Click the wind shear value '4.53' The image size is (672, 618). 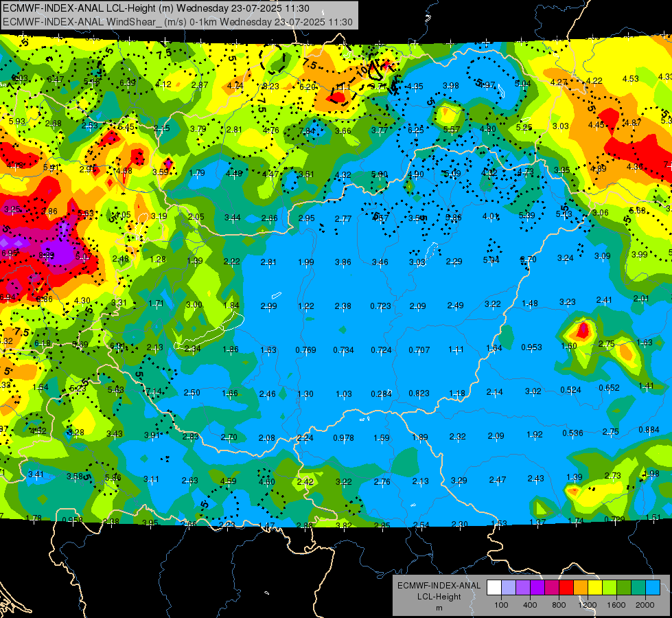pos(630,78)
